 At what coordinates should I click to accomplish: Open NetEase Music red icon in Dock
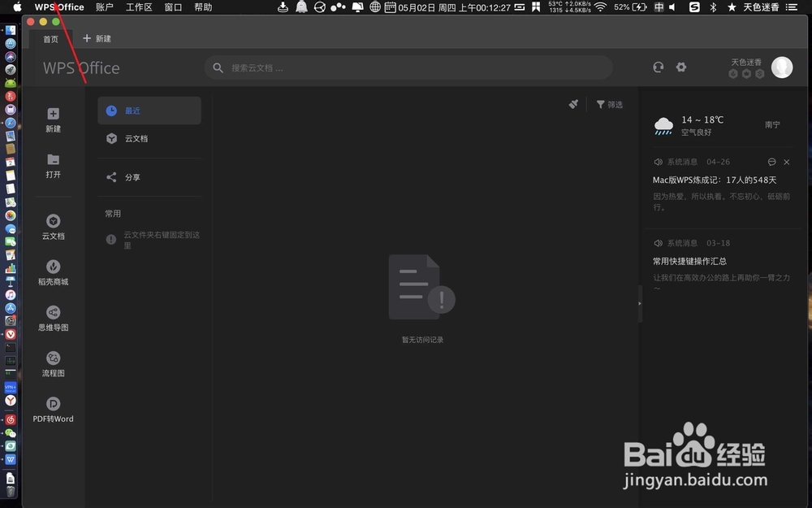[11, 420]
